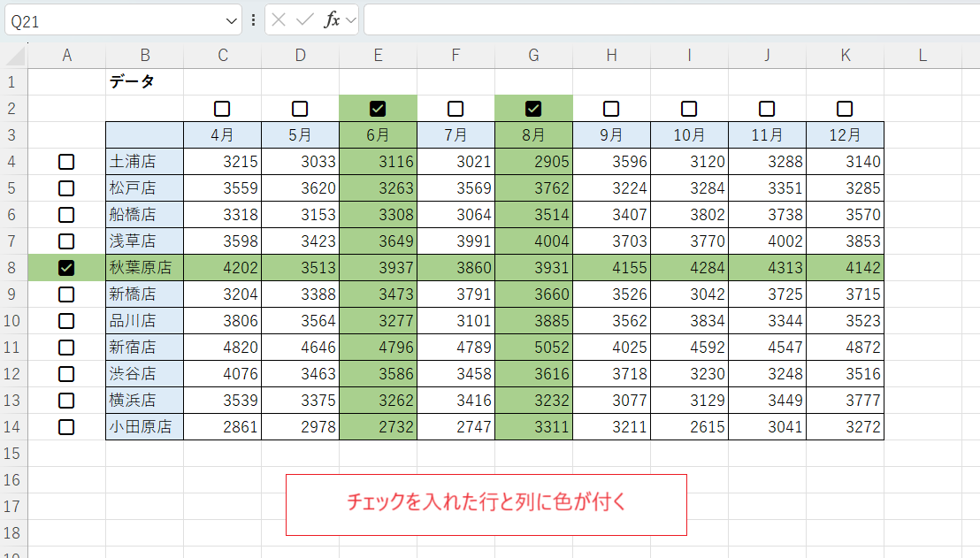Select the 秋葉原店 store name cell

[144, 268]
